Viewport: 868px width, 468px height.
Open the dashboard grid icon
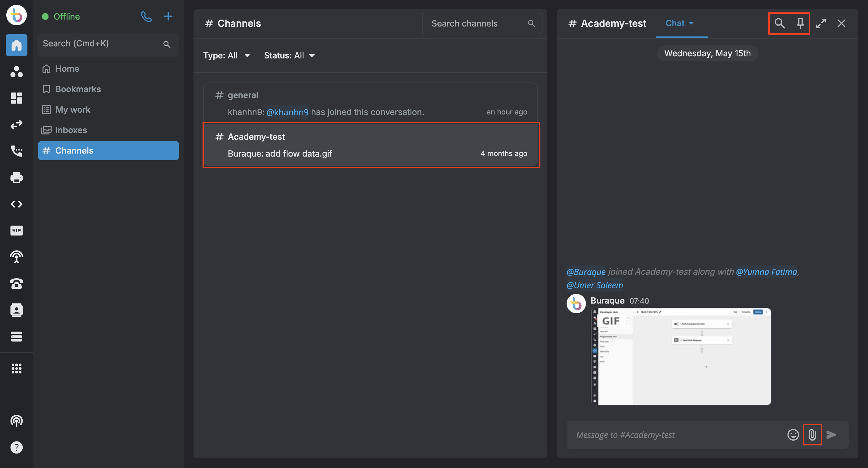(17, 98)
